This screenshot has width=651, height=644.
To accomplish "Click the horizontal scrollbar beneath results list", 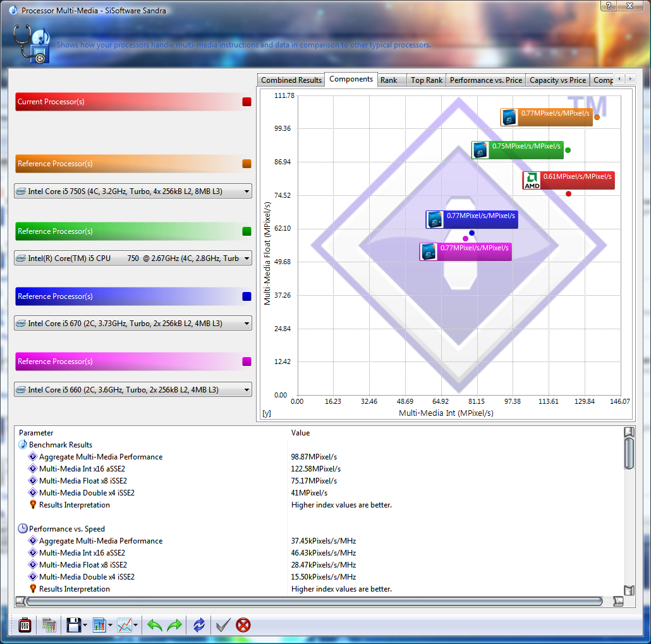I will [314, 601].
